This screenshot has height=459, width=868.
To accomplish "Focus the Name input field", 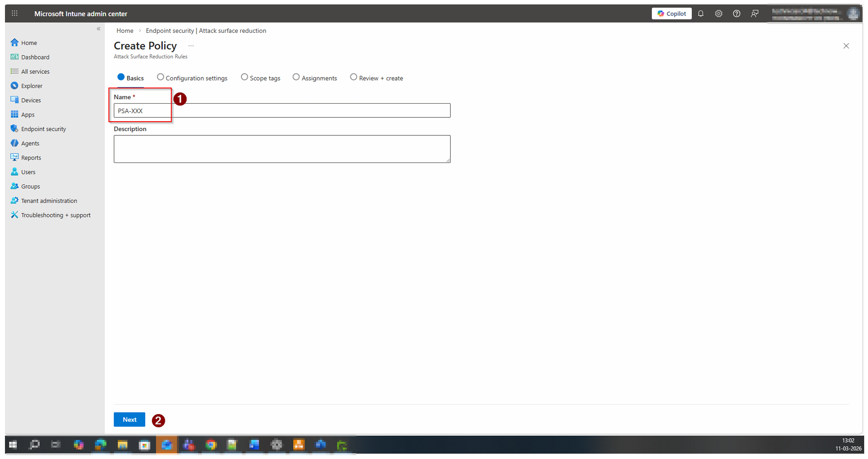I will [x=282, y=111].
